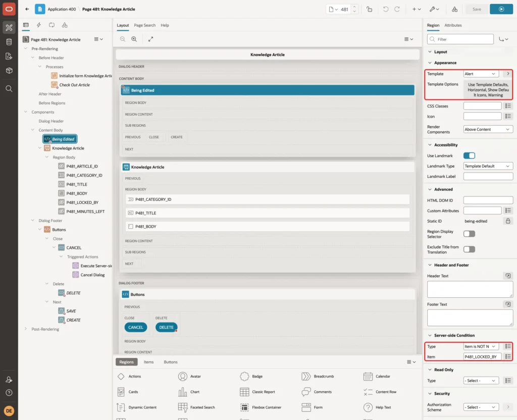Open the Help question mark icon
Viewport: 517px width, 420px height.
point(9,393)
